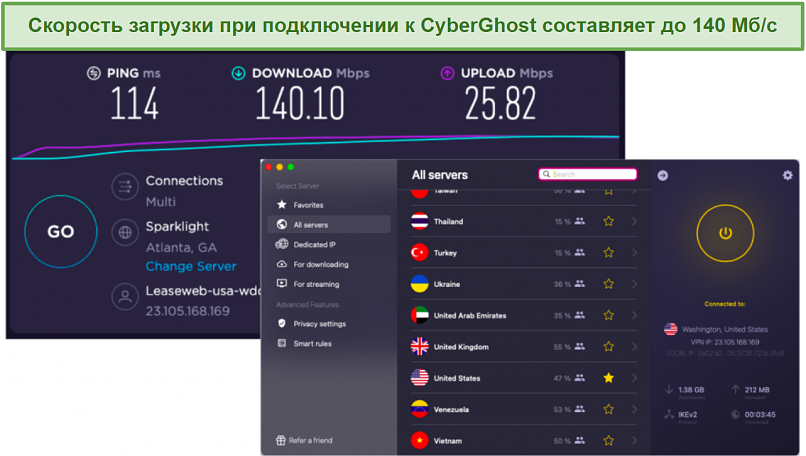Select Vietnam server row

pyautogui.click(x=524, y=441)
